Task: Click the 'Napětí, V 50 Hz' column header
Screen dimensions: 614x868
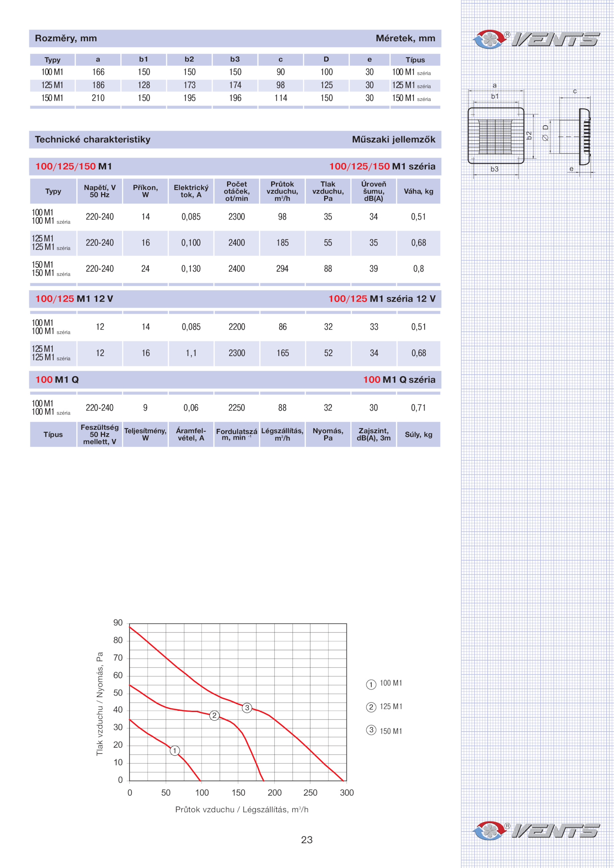Action: coord(99,191)
